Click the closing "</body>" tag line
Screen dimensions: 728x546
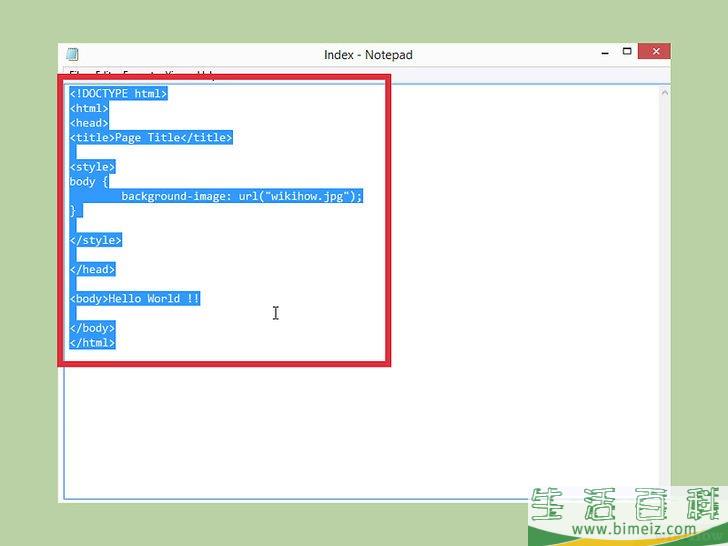click(92, 328)
